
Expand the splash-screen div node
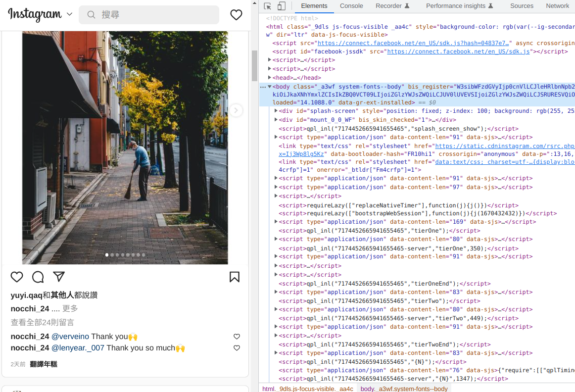276,111
